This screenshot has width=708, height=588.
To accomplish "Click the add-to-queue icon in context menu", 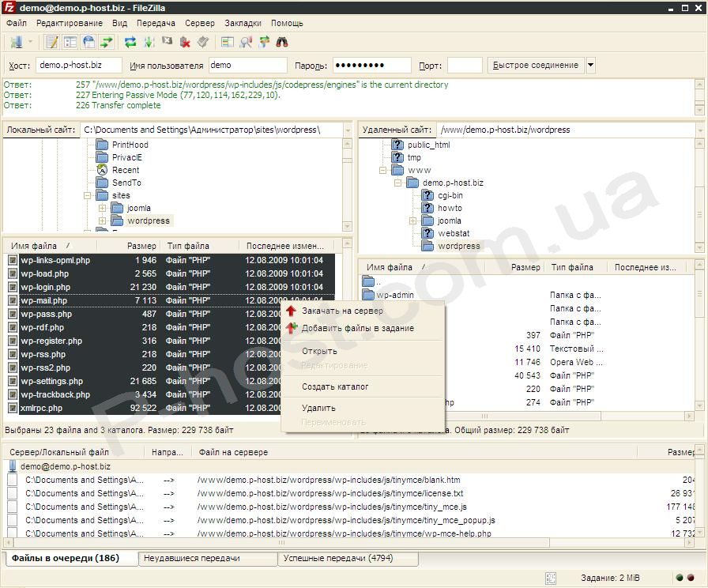I will click(292, 328).
